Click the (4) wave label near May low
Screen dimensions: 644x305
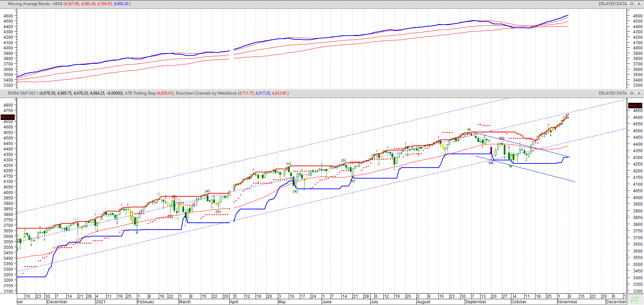pos(295,192)
